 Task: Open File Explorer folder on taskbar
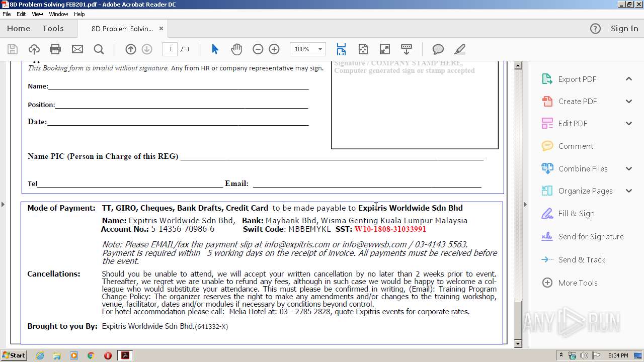click(57, 355)
